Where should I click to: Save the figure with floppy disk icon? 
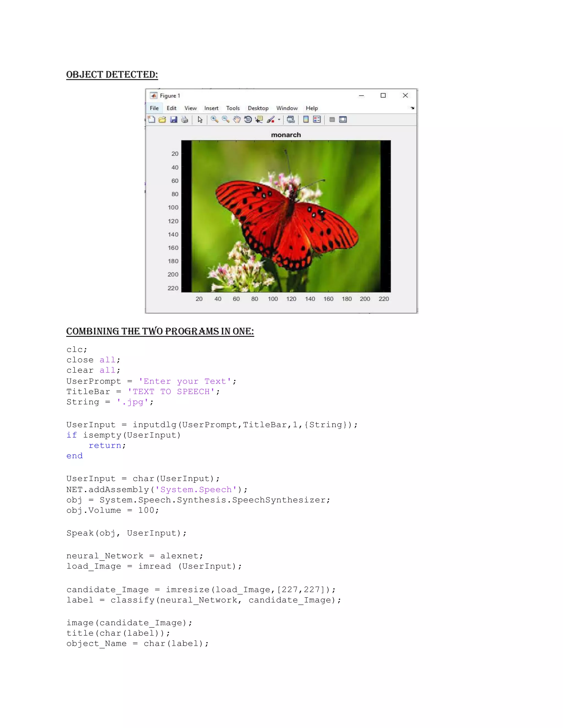pyautogui.click(x=173, y=120)
